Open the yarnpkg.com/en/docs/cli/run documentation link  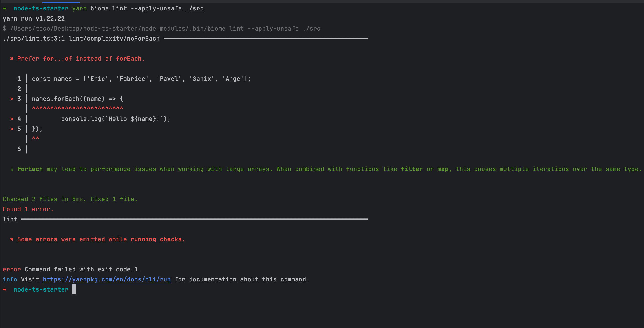click(x=107, y=279)
